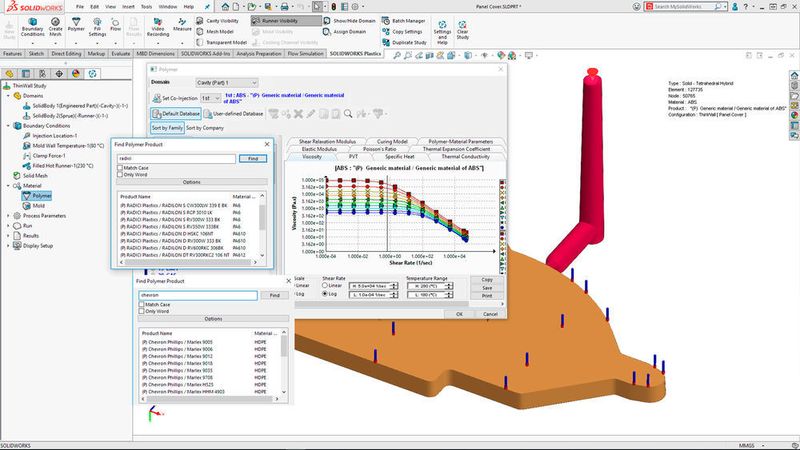Click Duplicate Study
This screenshot has height=450, width=800.
(x=404, y=42)
